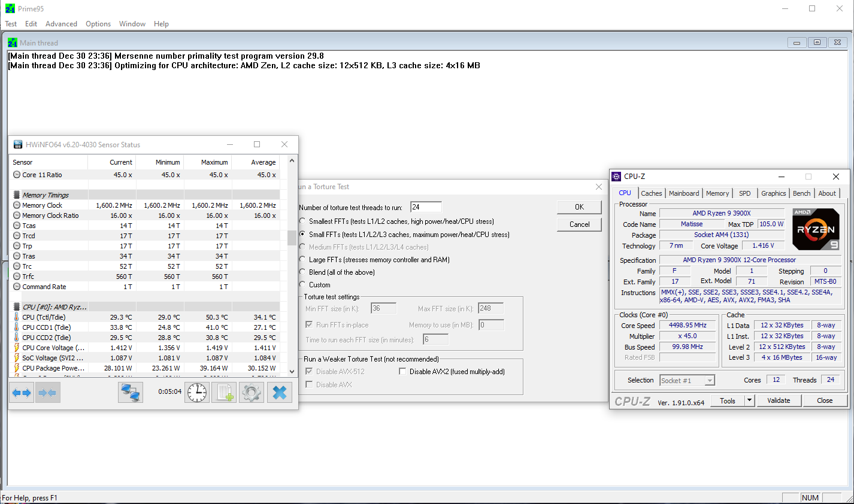Toggle Disable AVX2 (fused multiply-add) checkbox
Image resolution: width=854 pixels, height=504 pixels.
pyautogui.click(x=402, y=371)
